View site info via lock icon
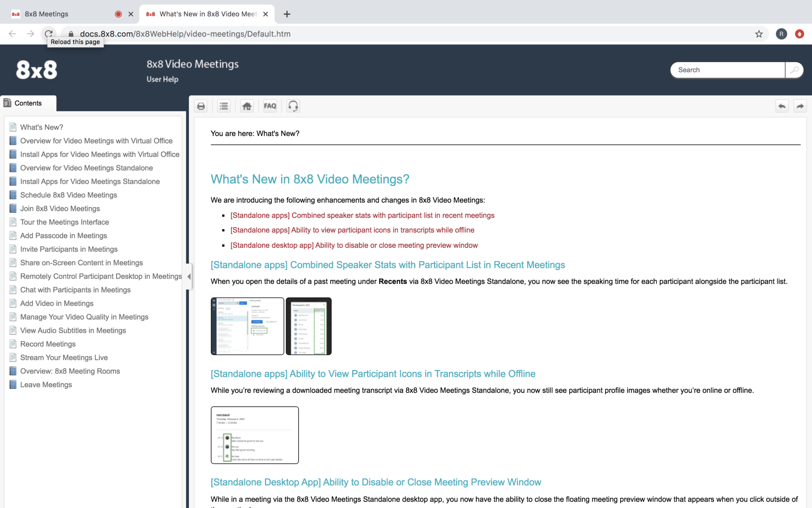The image size is (812, 508). (71, 34)
